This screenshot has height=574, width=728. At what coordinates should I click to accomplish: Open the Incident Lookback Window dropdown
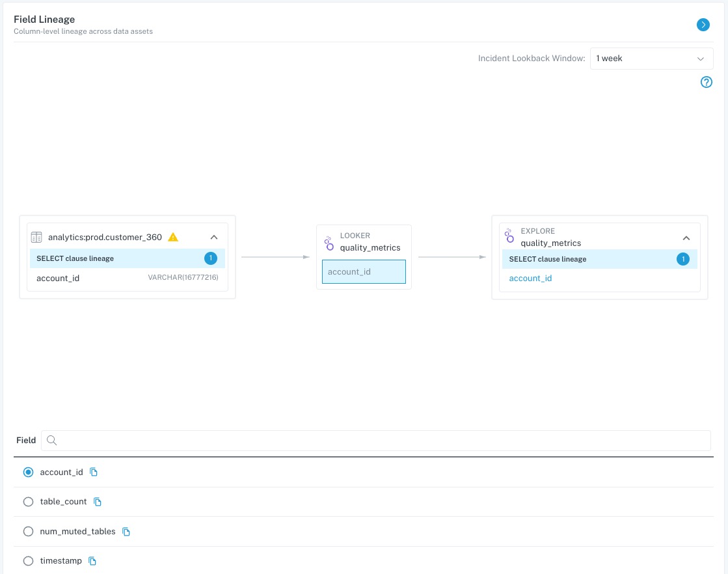(x=651, y=59)
